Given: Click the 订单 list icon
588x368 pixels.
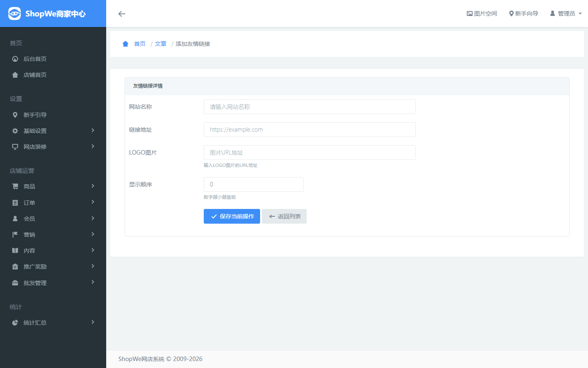Looking at the screenshot, I should [x=15, y=203].
